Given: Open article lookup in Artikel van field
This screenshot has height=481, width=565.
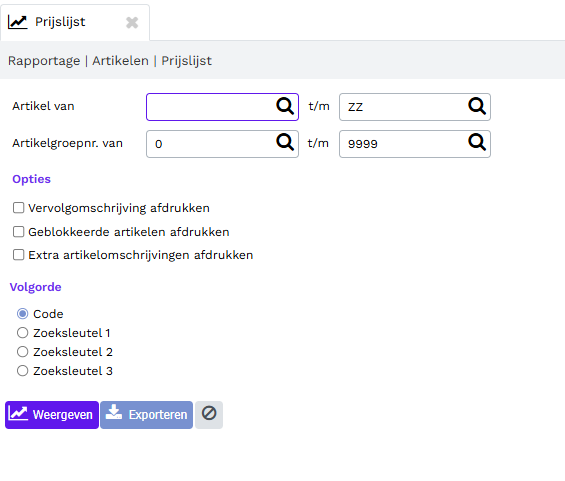Looking at the screenshot, I should pos(285,106).
